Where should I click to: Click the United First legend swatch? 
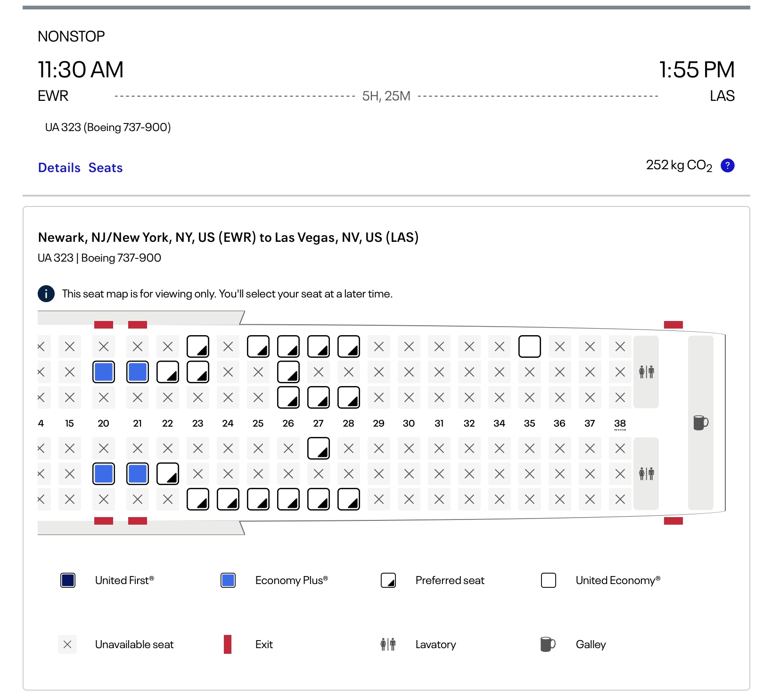(68, 580)
